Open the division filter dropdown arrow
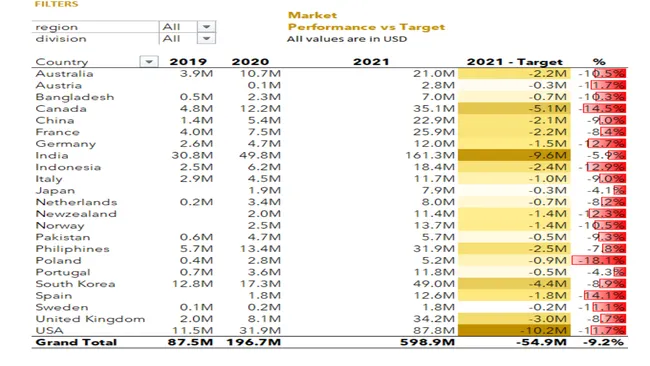650x366 pixels. pos(206,39)
